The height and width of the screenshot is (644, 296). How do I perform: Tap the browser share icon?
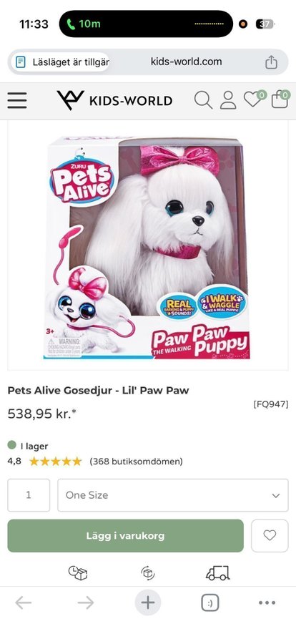point(271,62)
